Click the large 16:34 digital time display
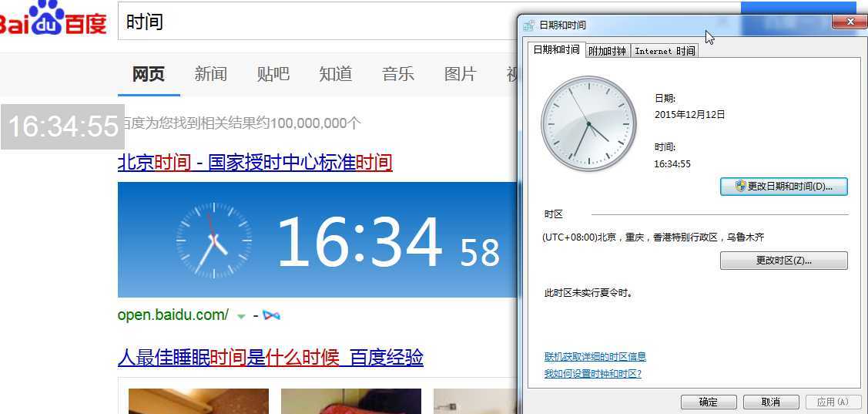The image size is (868, 414). (x=359, y=243)
